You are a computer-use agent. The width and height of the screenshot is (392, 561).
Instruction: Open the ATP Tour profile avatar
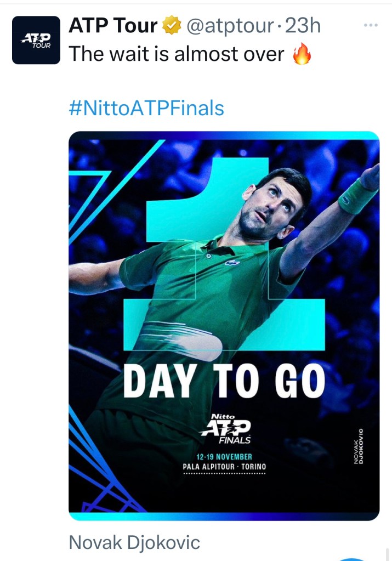pos(36,40)
